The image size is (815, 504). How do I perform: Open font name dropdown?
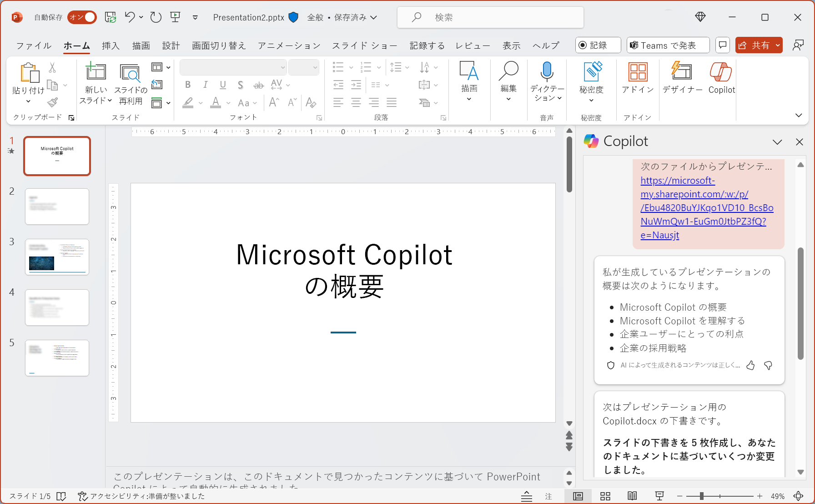[x=282, y=67]
